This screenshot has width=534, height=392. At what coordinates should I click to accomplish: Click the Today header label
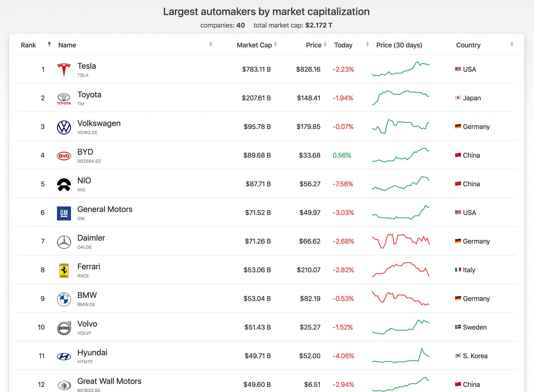tap(343, 45)
